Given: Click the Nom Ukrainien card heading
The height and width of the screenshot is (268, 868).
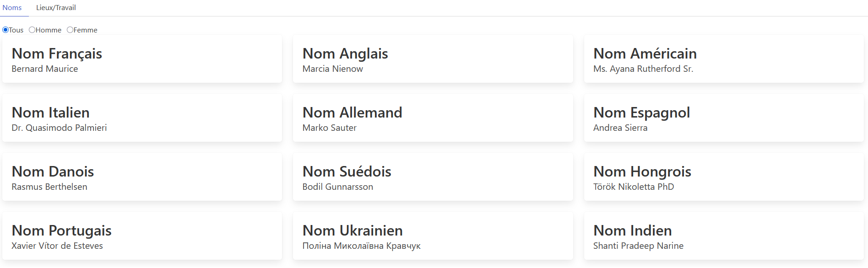Looking at the screenshot, I should pos(353,230).
